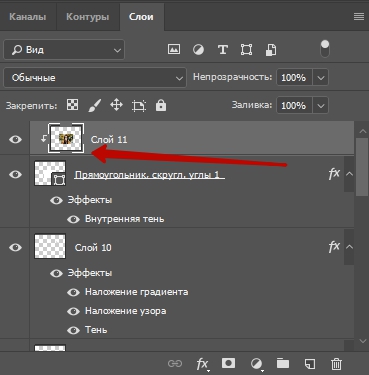Hide the Слой 10 layer
This screenshot has height=375, width=369.
point(15,247)
